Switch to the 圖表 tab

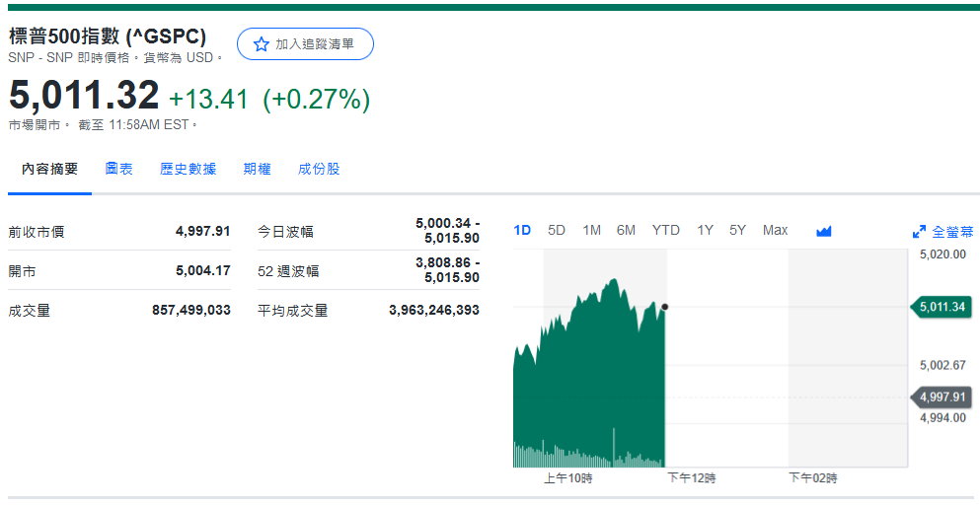119,169
